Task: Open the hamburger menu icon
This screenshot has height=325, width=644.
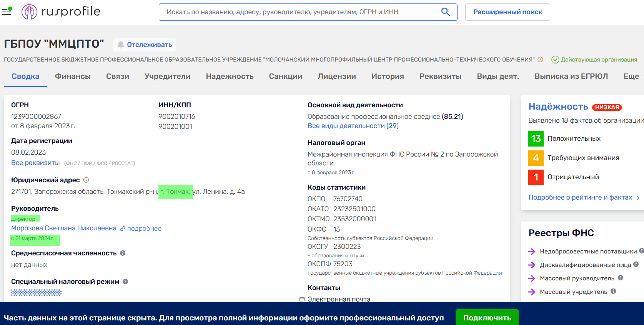Action: (x=7, y=12)
